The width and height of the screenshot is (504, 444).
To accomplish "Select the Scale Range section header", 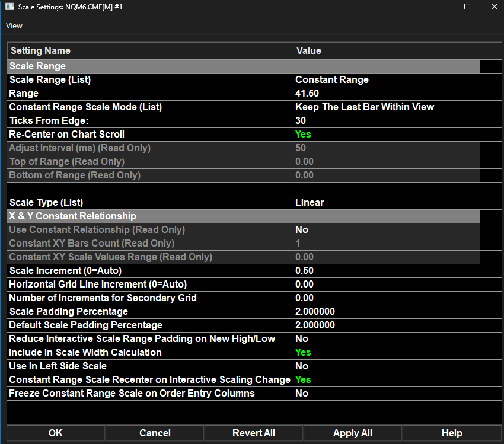I will pyautogui.click(x=243, y=66).
